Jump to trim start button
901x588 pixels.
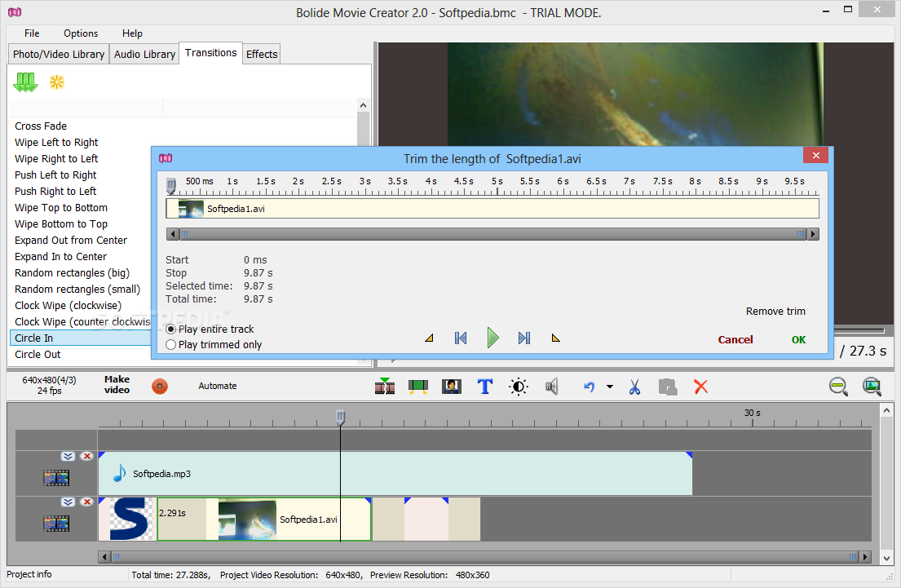(461, 338)
